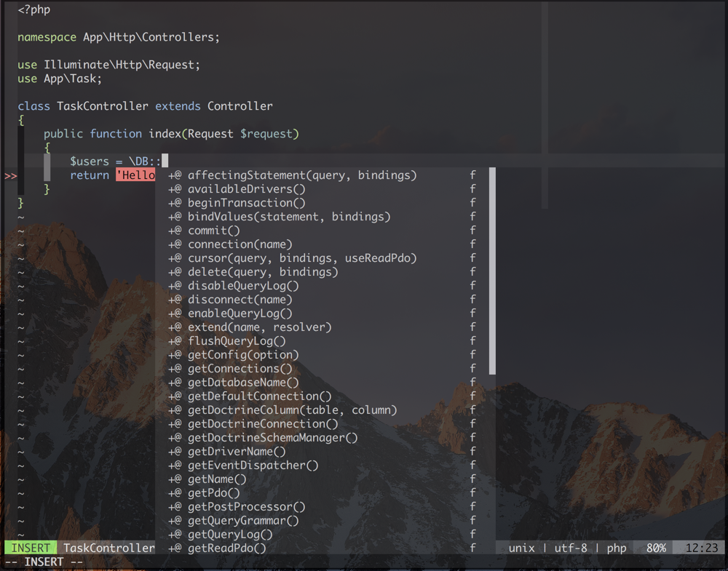728x571 pixels.
Task: Click TaskController filename in statusline
Action: point(108,548)
